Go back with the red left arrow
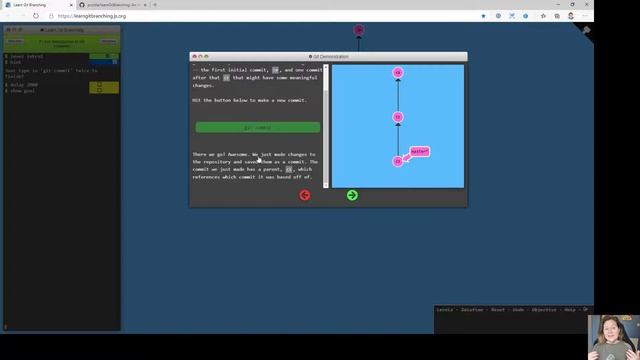640x360 pixels. (x=304, y=195)
